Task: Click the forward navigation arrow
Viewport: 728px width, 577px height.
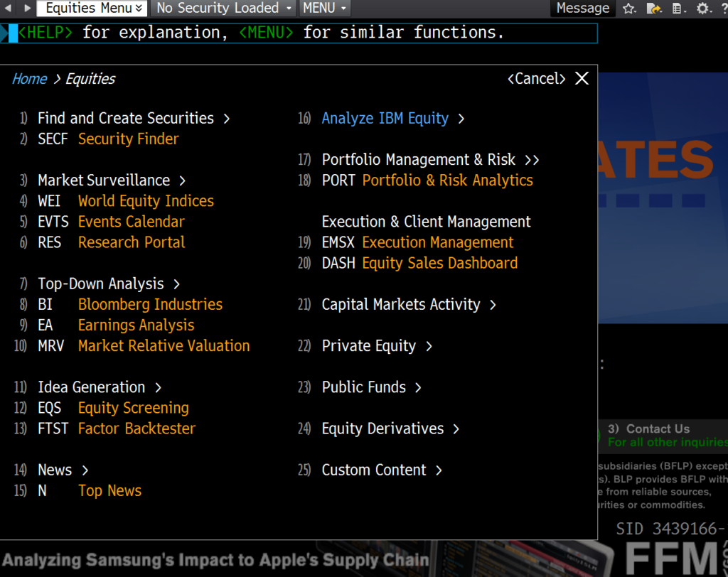Action: [27, 9]
